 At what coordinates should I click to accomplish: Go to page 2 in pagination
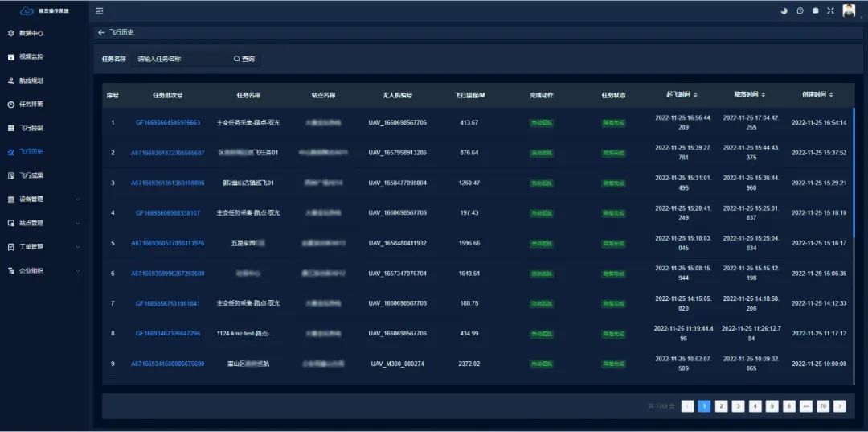(722, 406)
